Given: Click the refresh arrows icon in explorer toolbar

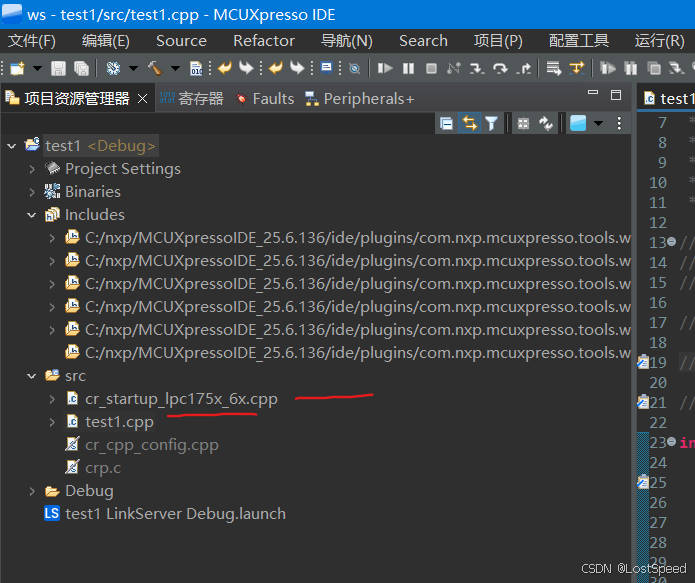Looking at the screenshot, I should coord(546,123).
